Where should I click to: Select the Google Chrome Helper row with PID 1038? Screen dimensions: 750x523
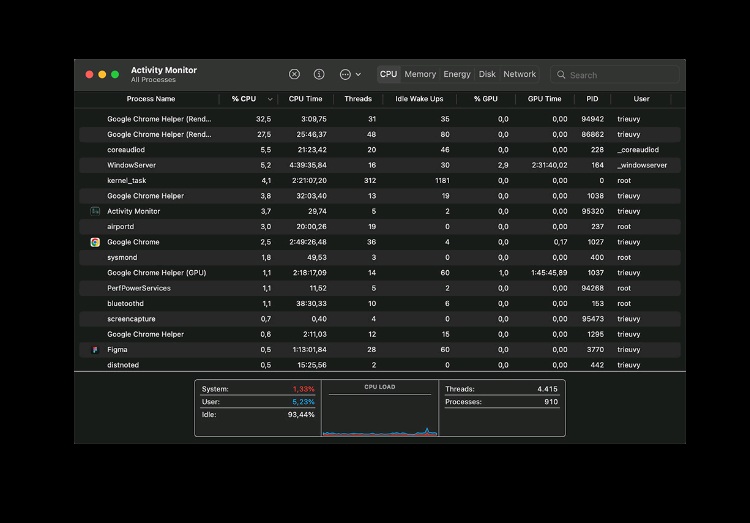coord(380,196)
